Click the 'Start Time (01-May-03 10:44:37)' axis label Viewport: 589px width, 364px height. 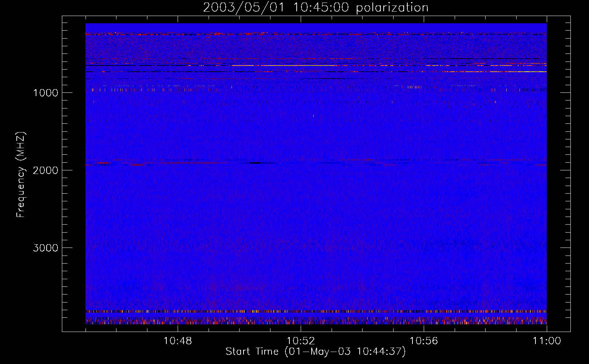tap(315, 352)
